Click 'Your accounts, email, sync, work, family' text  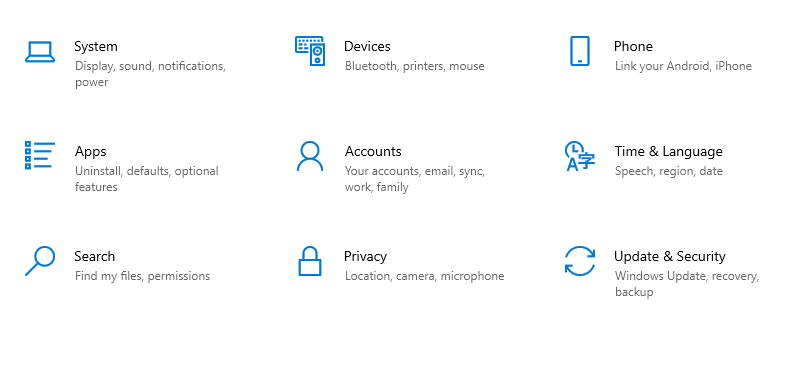(x=415, y=179)
